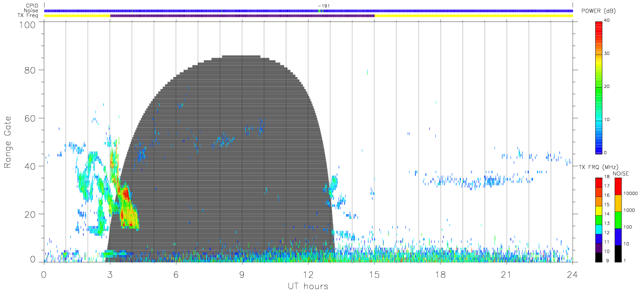Pick the black bottom band of the NOISE colorbar

[618, 254]
